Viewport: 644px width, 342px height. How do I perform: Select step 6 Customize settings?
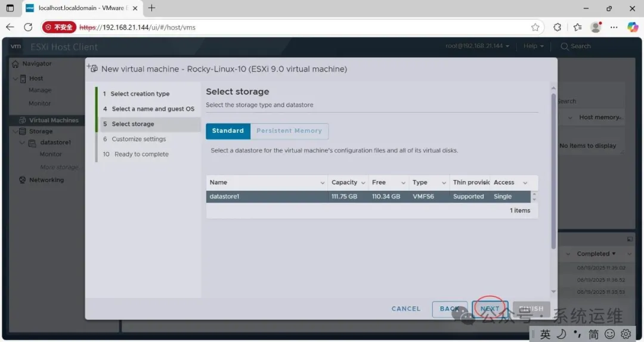134,139
